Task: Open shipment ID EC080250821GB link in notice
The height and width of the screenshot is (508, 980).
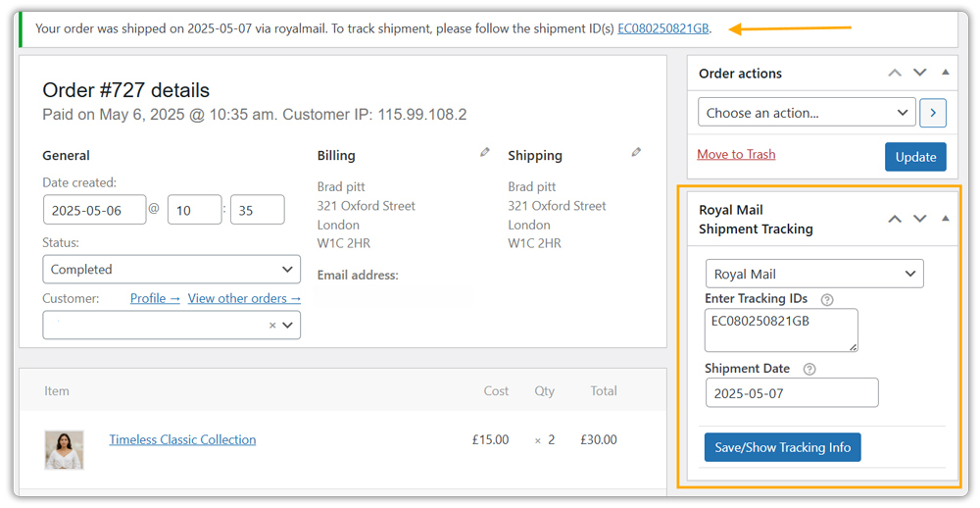Action: click(663, 28)
